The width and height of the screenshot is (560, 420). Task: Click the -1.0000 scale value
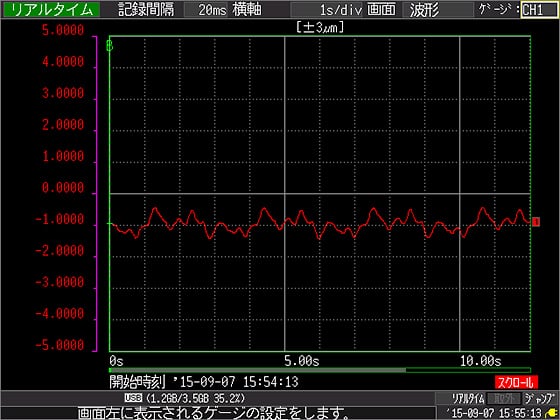[x=60, y=219]
